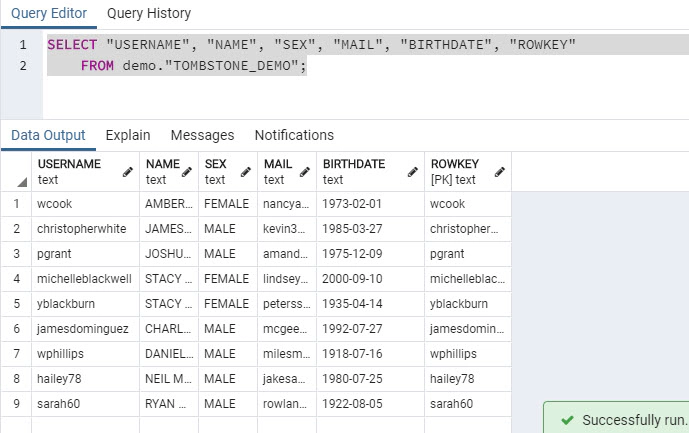Click the FEMALE cell in yblackburn row
689x433 pixels.
click(228, 304)
